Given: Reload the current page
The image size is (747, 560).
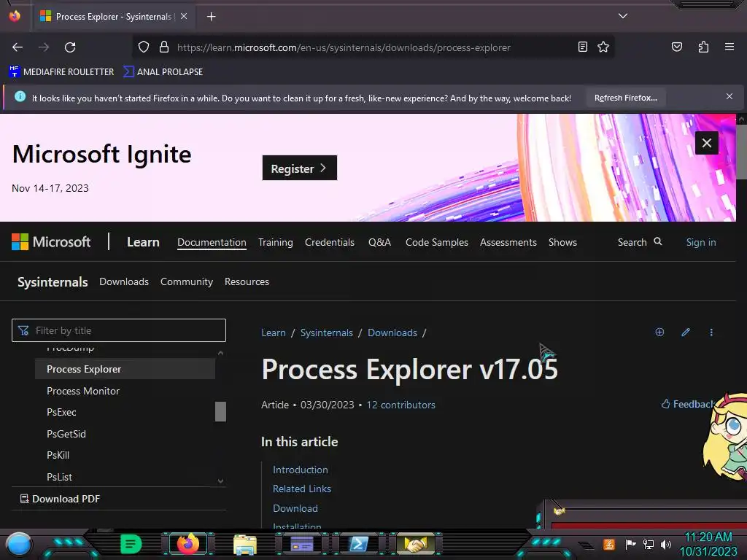Looking at the screenshot, I should click(x=70, y=47).
